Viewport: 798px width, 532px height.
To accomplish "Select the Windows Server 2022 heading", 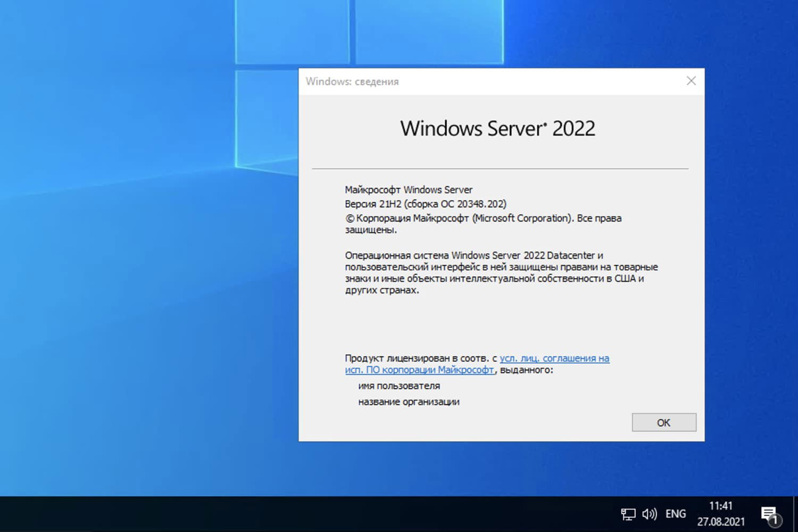I will pos(498,128).
